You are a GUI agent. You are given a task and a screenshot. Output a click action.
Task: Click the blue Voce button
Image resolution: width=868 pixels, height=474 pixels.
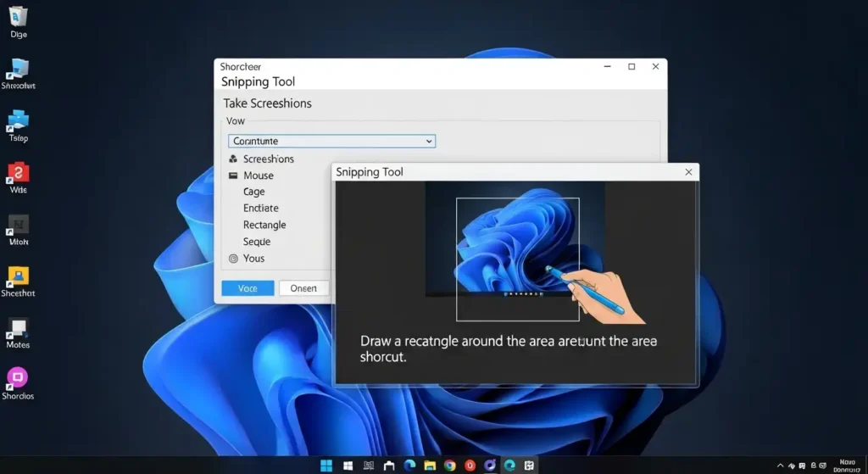[x=248, y=288]
